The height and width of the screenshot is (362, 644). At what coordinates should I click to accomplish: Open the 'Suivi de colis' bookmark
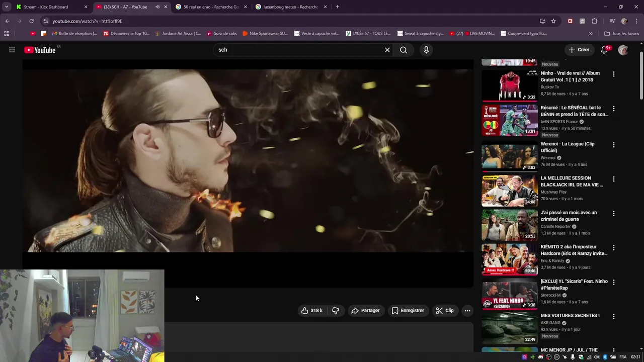(x=221, y=34)
